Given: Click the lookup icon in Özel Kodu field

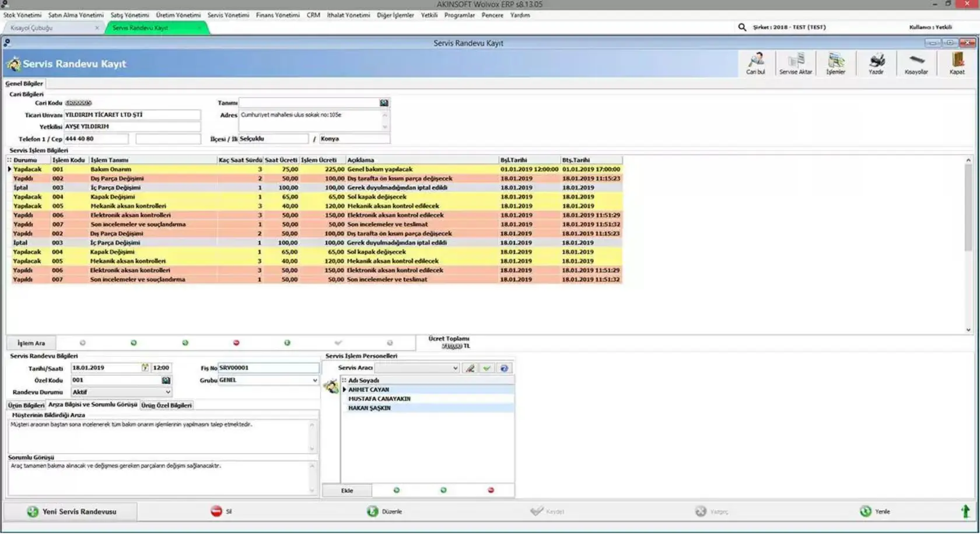Looking at the screenshot, I should tap(166, 380).
